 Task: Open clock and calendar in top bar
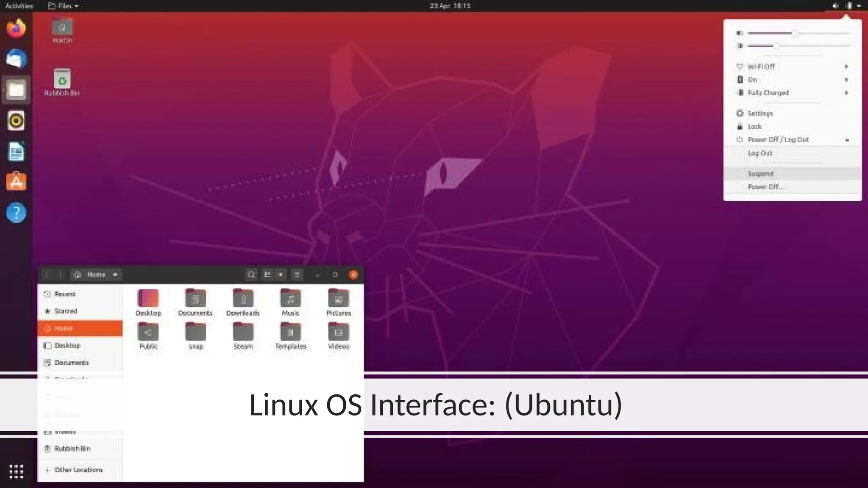(x=450, y=6)
